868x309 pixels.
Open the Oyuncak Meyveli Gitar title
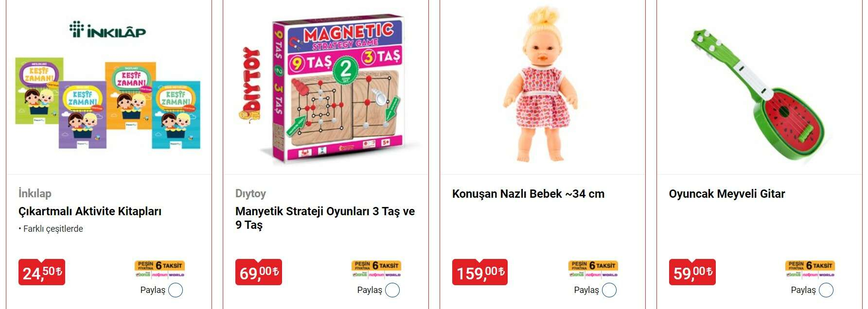tap(727, 194)
